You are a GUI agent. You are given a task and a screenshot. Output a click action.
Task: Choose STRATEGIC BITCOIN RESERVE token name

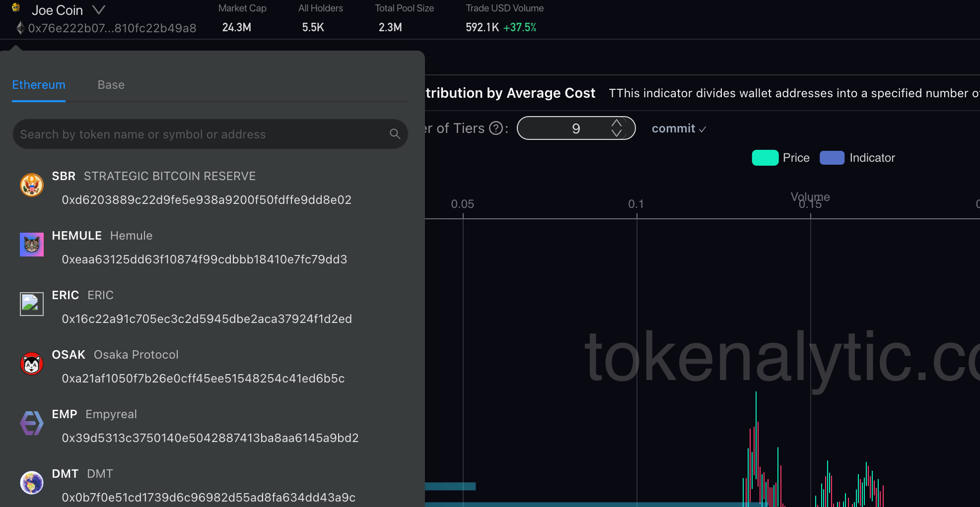point(170,176)
